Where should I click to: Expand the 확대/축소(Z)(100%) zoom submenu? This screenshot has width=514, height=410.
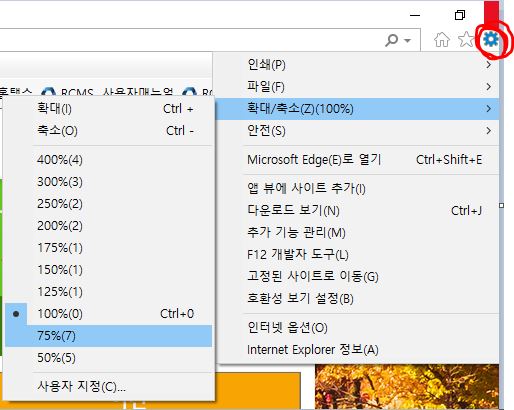358,109
